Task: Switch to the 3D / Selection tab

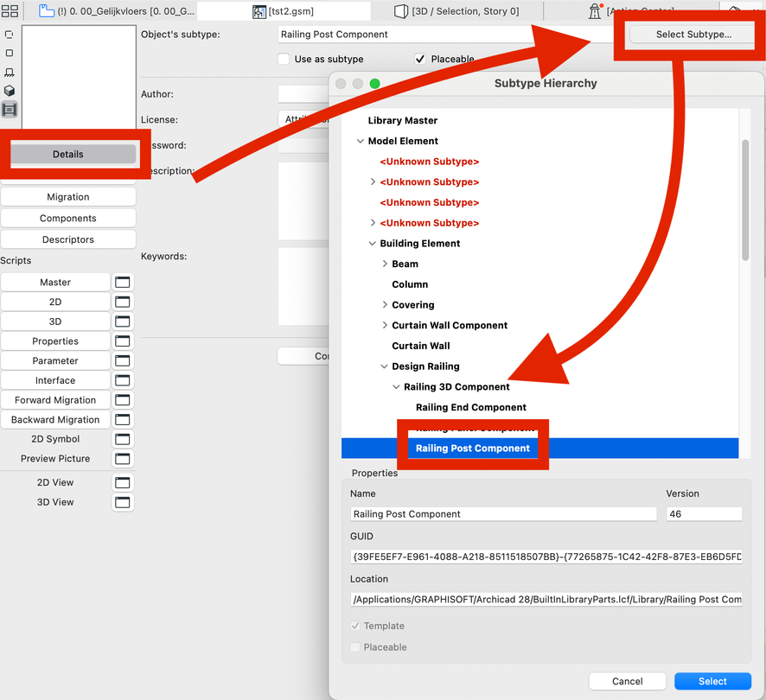Action: pos(456,11)
